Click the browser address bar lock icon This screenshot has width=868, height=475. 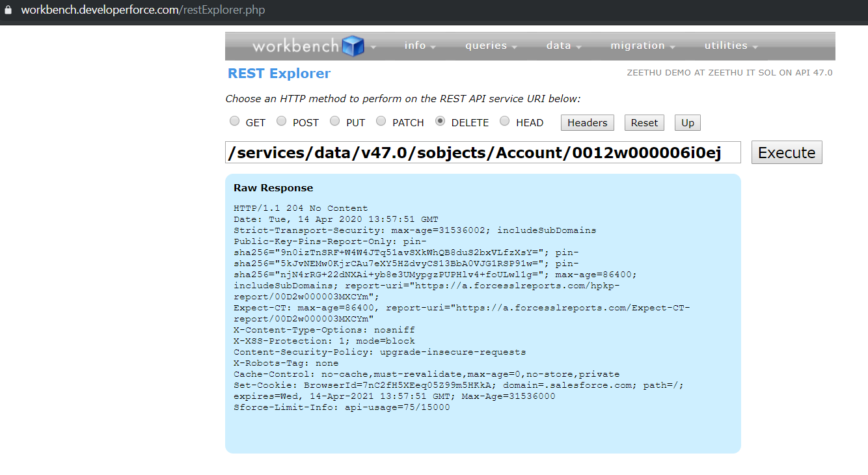7,10
